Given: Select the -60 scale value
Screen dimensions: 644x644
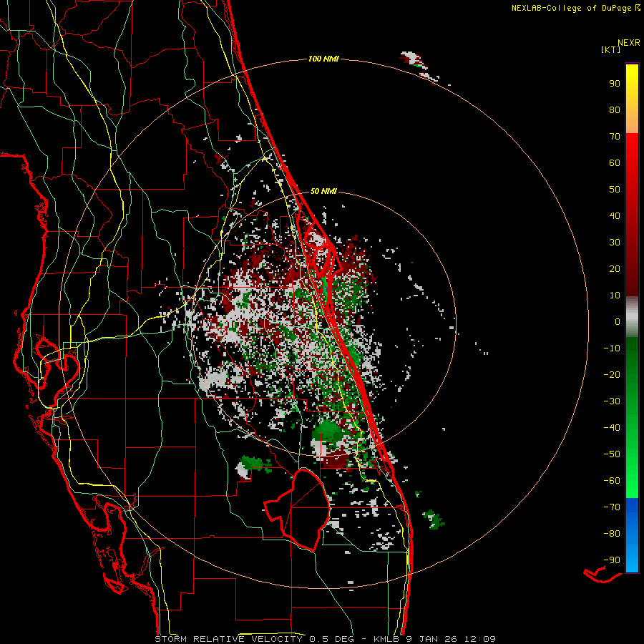Looking at the screenshot, I should pos(612,481).
